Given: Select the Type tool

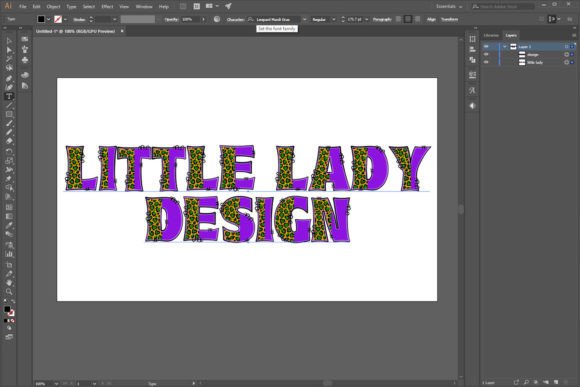Looking at the screenshot, I should click(x=9, y=96).
